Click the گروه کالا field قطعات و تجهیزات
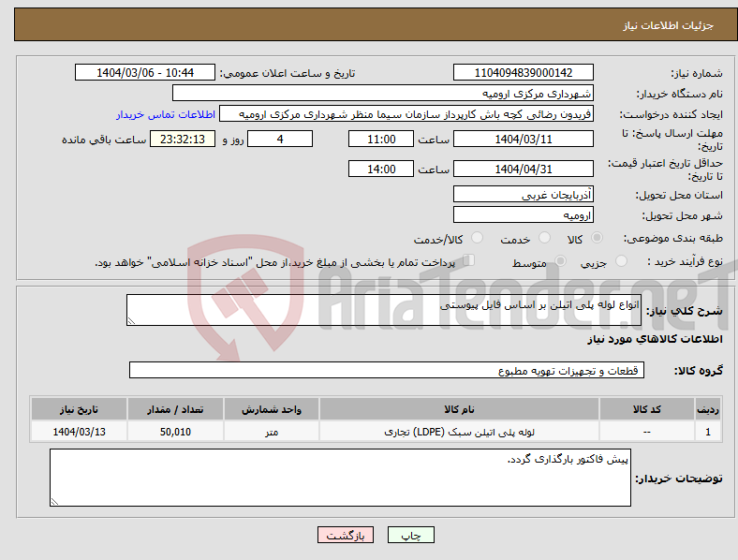 [387, 370]
